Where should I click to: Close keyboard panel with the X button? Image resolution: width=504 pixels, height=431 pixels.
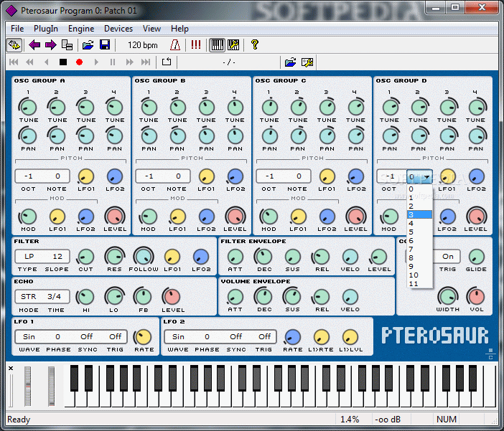click(11, 368)
